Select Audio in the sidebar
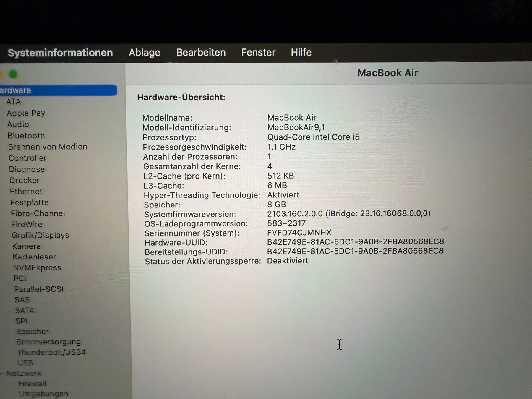 pyautogui.click(x=18, y=124)
